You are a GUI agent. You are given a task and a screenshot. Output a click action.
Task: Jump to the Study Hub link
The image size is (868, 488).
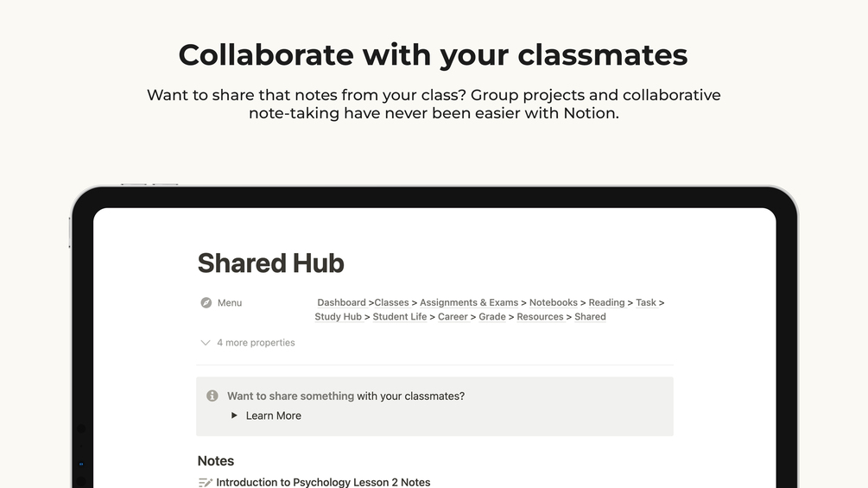[339, 317]
